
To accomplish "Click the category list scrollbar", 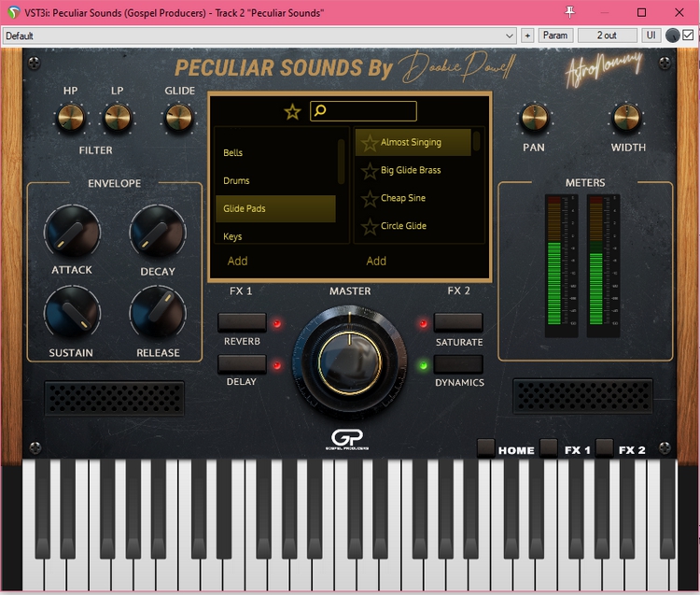I will (341, 162).
